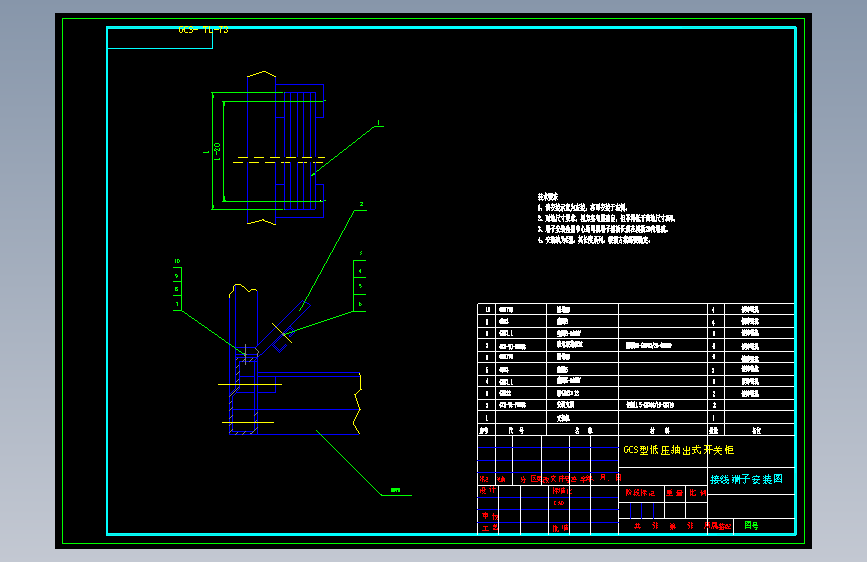The height and width of the screenshot is (562, 867).
Task: Select the title GCS型低压抽出式开关柜
Action: tap(678, 450)
